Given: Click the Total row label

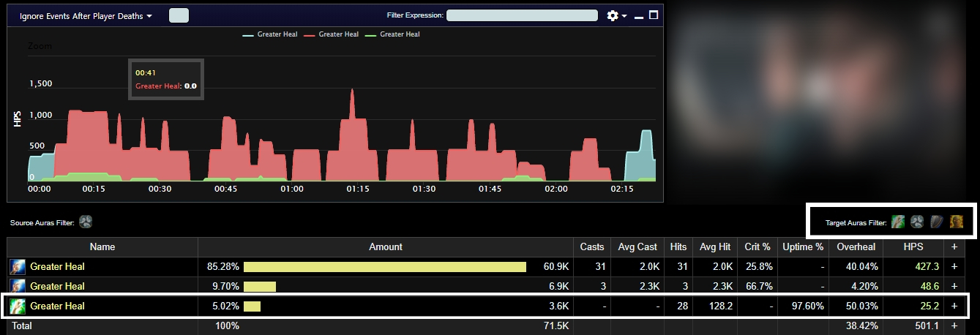Looking at the screenshot, I should (x=20, y=325).
